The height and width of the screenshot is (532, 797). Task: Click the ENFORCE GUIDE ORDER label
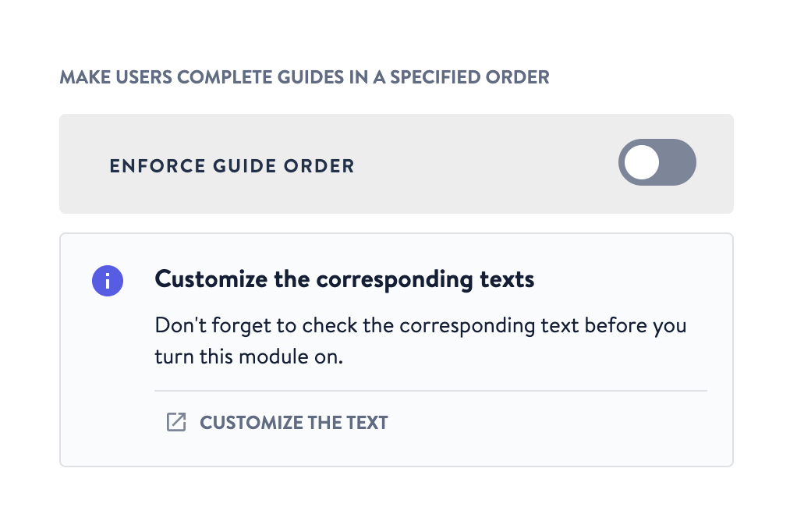232,165
